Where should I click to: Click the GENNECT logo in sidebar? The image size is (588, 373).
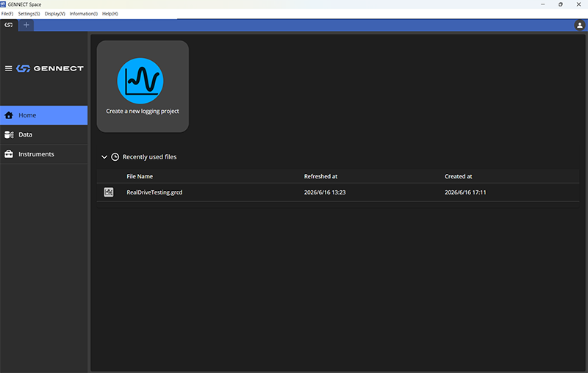(50, 68)
